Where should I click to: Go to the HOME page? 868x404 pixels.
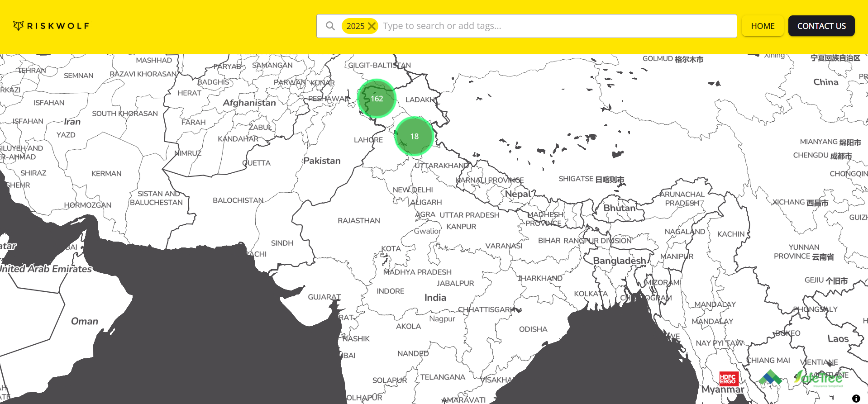(x=763, y=26)
